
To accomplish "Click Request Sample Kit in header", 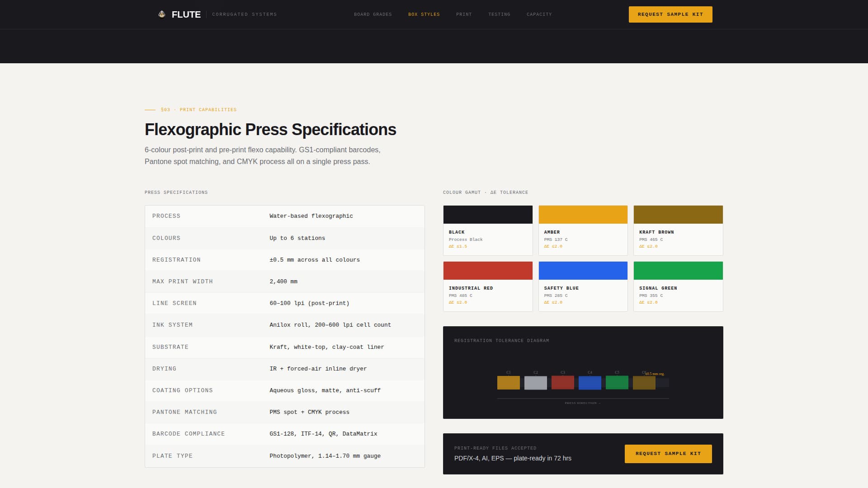I will tap(670, 14).
